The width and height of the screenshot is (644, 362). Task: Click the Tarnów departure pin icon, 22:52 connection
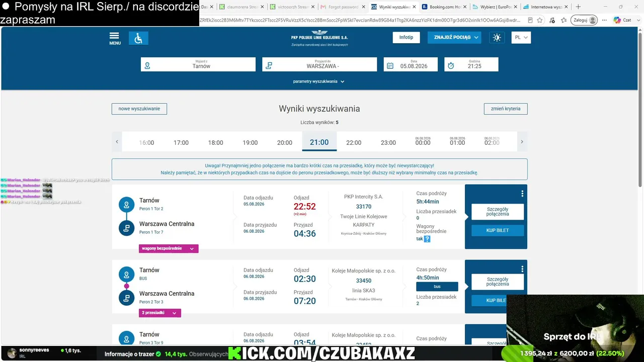(x=126, y=205)
